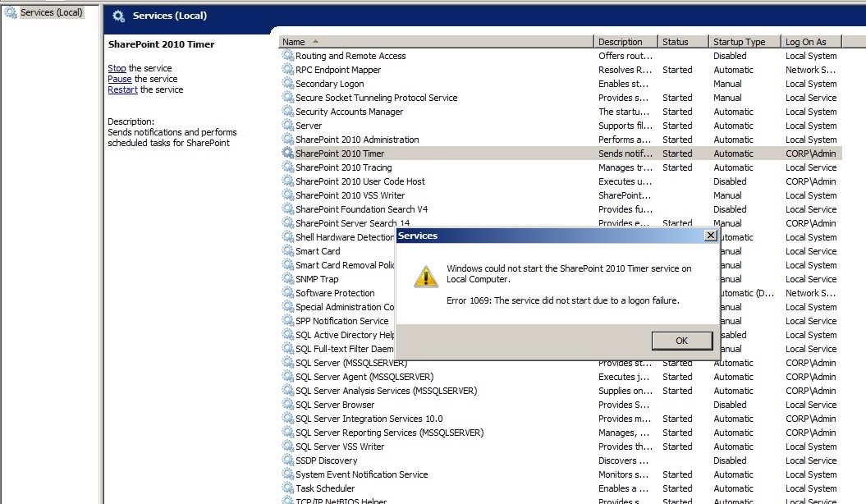This screenshot has height=504, width=866.
Task: Click the Smart Card service gear icon
Action: (287, 250)
